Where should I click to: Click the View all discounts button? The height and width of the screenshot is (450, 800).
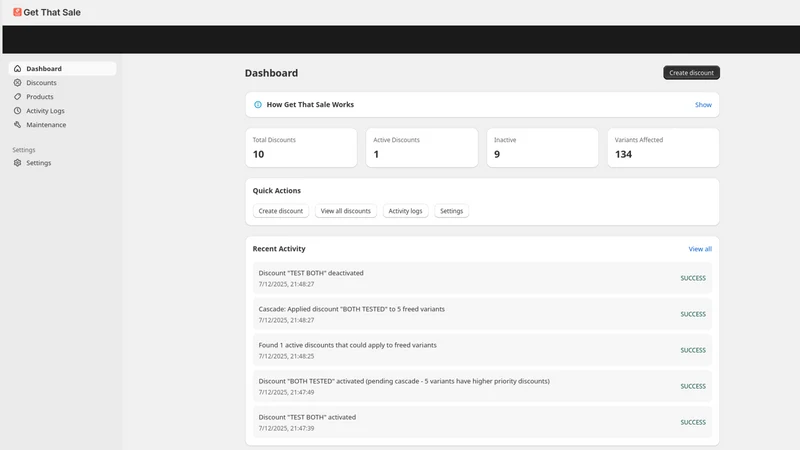(345, 211)
